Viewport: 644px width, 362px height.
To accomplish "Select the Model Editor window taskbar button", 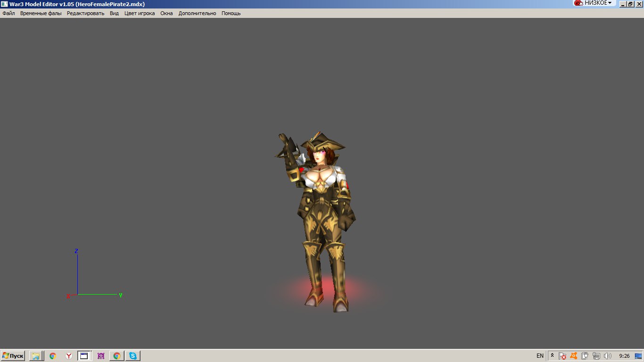I will 84,356.
